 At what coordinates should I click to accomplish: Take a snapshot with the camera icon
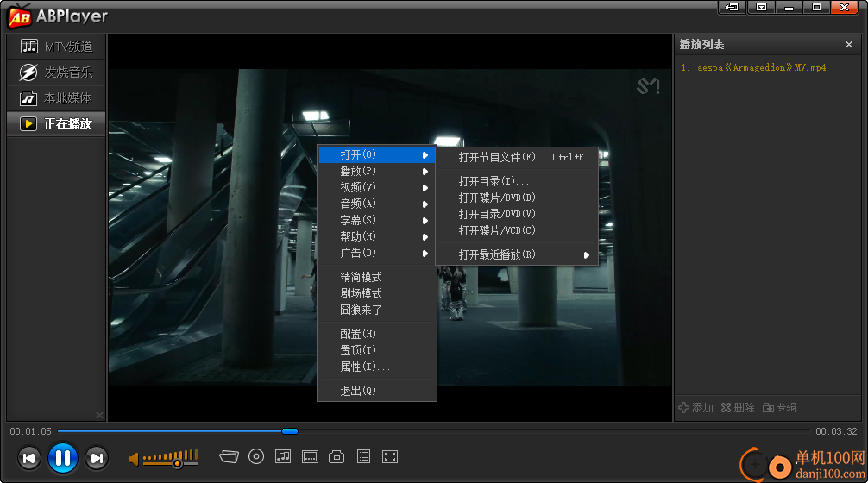[337, 457]
